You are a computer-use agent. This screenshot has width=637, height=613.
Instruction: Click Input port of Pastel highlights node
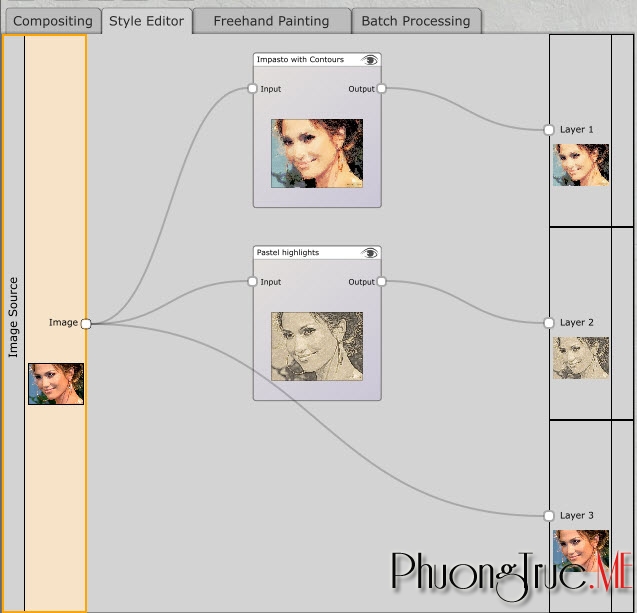pos(252,282)
